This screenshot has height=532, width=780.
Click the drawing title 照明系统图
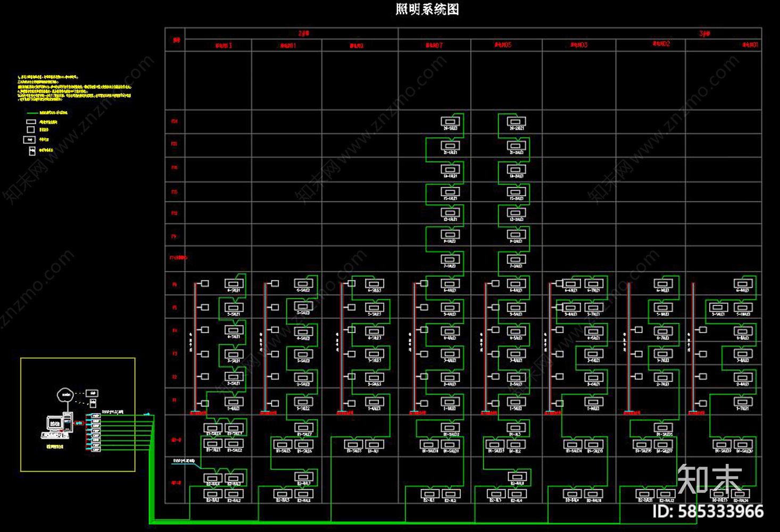pos(427,9)
